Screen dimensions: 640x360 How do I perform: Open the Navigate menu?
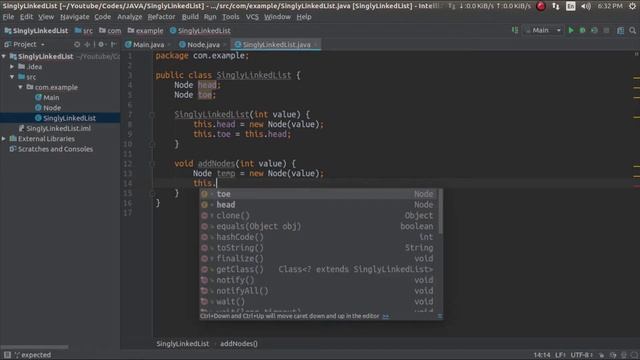[x=75, y=17]
